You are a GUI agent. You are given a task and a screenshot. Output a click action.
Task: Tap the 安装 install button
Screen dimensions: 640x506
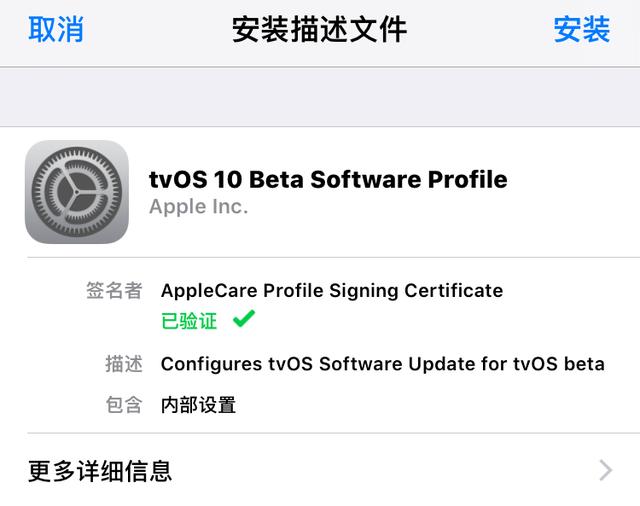coord(581,30)
